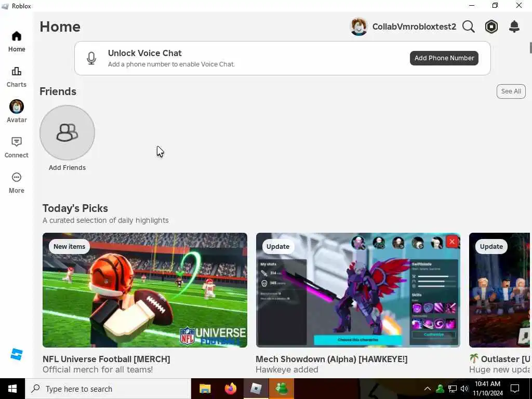
Task: Click the taskbar search box
Action: click(x=108, y=389)
